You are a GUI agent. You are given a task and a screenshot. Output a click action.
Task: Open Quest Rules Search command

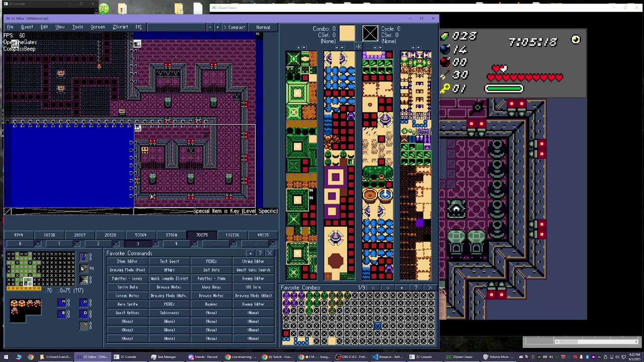tap(253, 270)
